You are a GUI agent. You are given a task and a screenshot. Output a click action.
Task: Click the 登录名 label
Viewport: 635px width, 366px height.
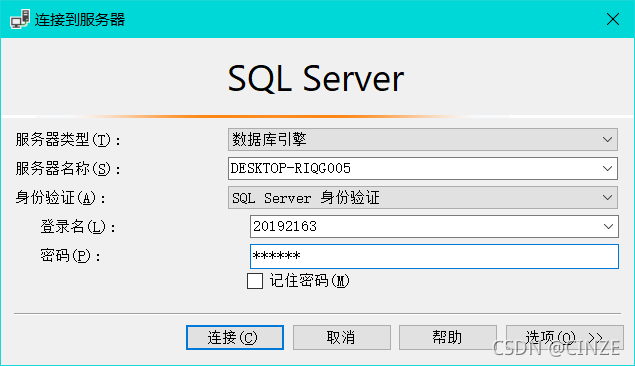[x=78, y=227]
